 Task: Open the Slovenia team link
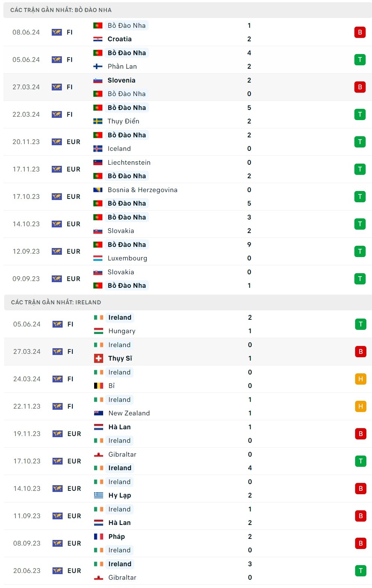121,80
